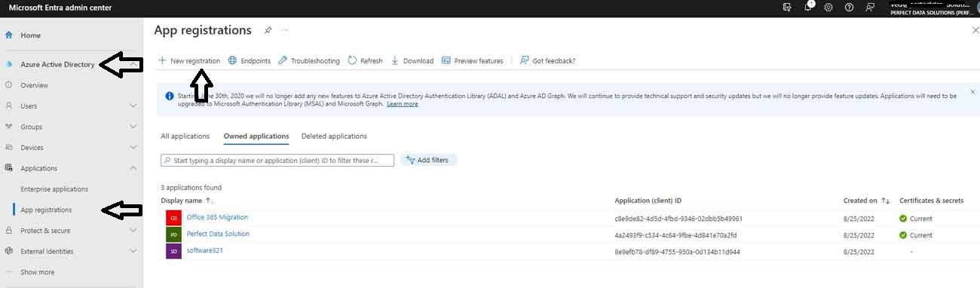This screenshot has width=980, height=288.
Task: Click the Home icon in the sidebar
Action: (9, 35)
